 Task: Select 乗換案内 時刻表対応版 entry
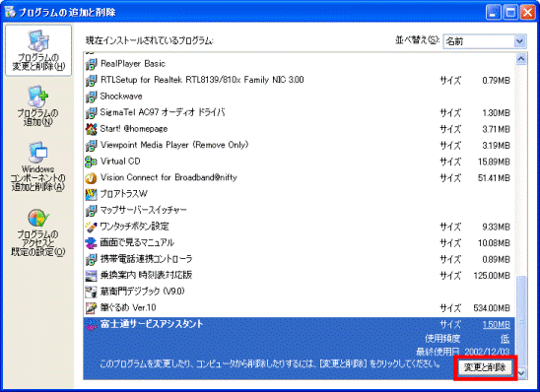point(299,276)
